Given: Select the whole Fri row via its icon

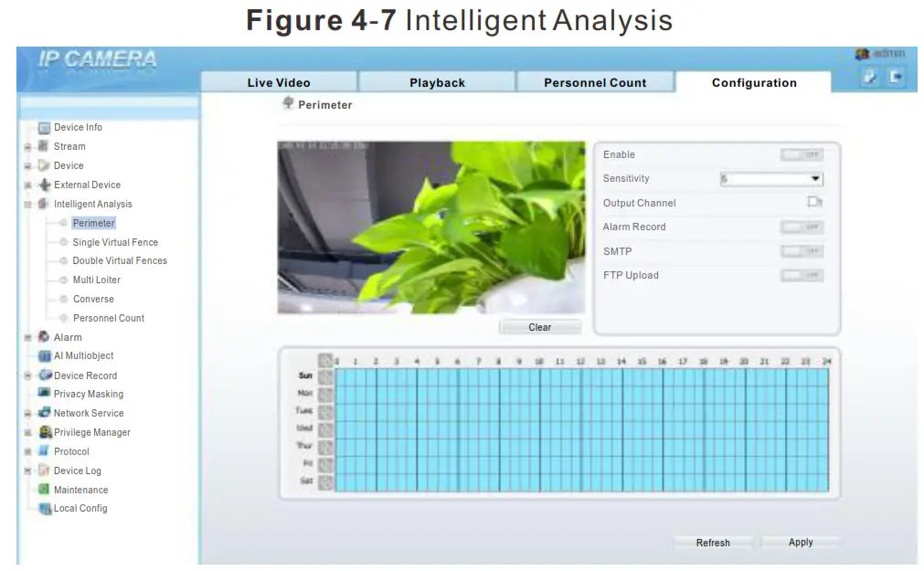Looking at the screenshot, I should (x=325, y=464).
